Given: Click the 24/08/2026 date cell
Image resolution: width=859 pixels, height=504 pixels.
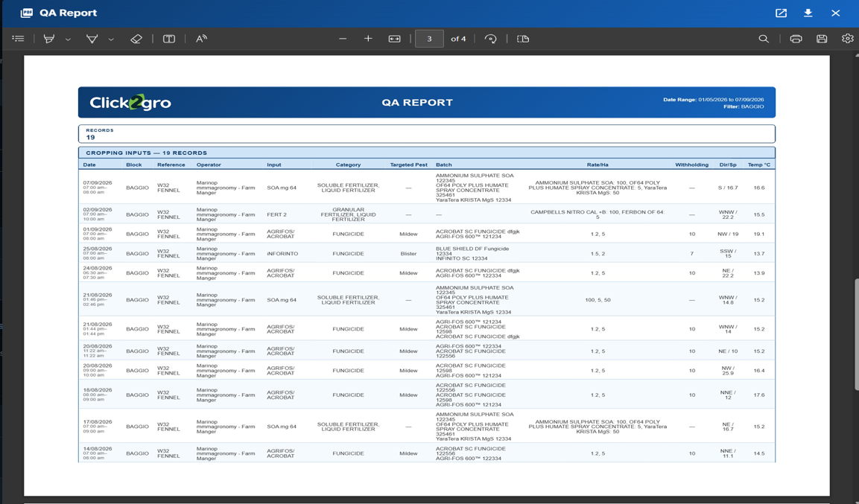Looking at the screenshot, I should click(x=97, y=269).
